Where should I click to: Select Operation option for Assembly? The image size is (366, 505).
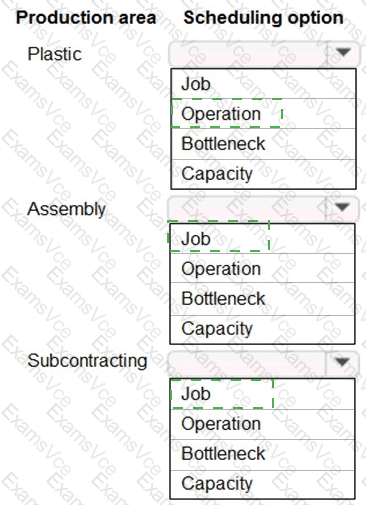pos(262,268)
